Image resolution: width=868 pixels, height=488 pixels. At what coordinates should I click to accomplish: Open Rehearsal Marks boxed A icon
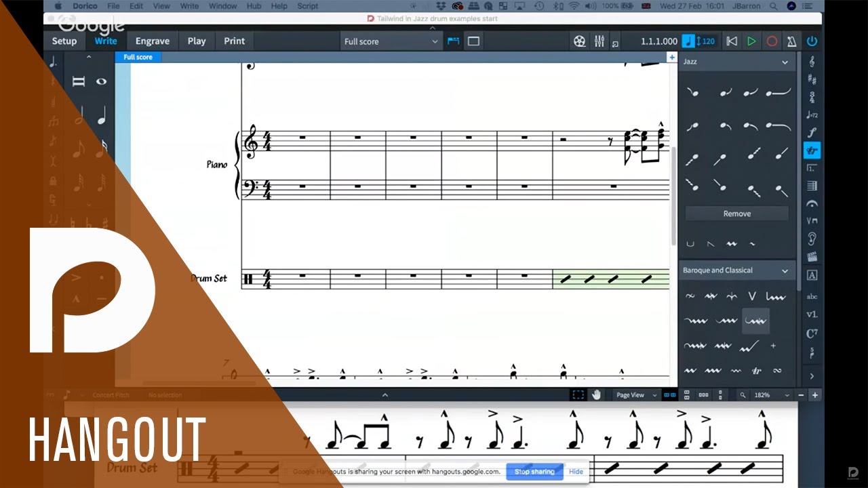click(x=812, y=275)
